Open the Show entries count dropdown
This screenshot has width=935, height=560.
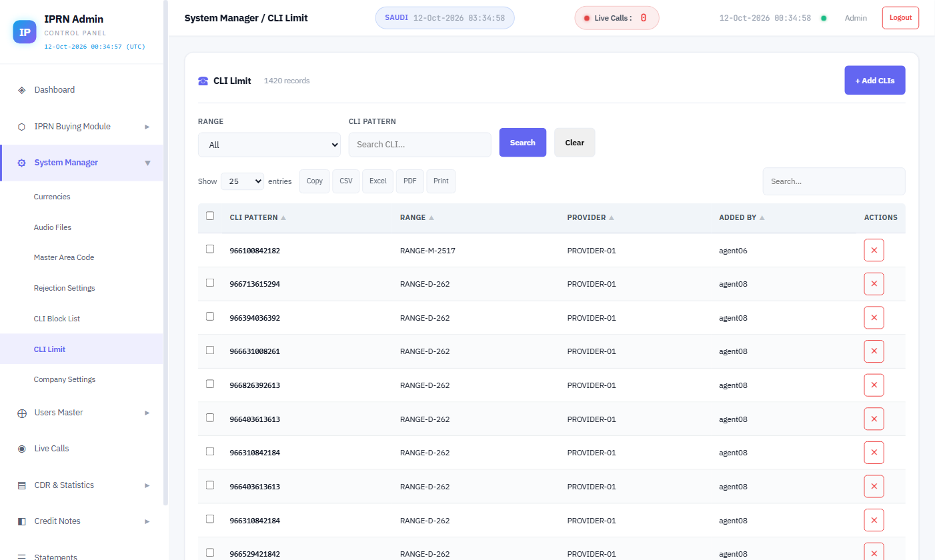[x=243, y=181]
